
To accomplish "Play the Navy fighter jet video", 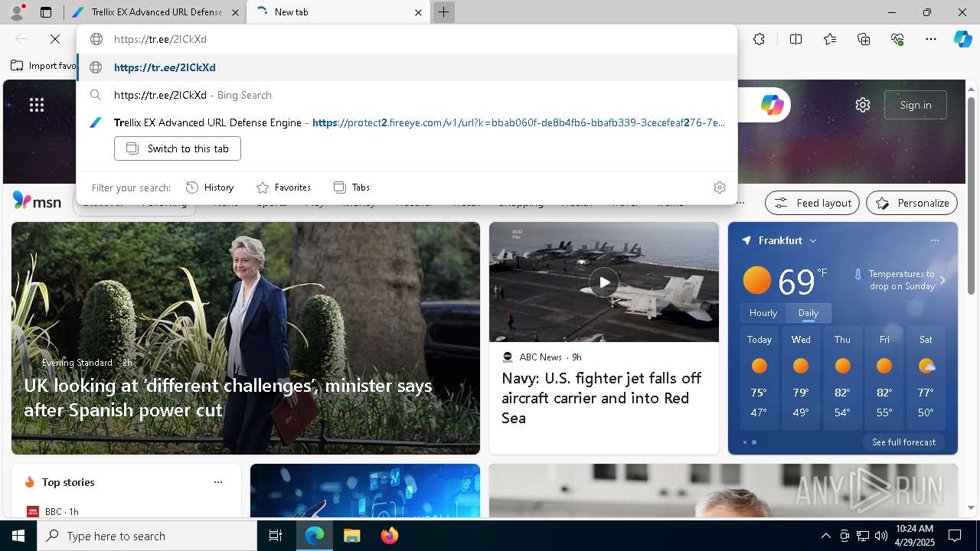I will pyautogui.click(x=604, y=282).
